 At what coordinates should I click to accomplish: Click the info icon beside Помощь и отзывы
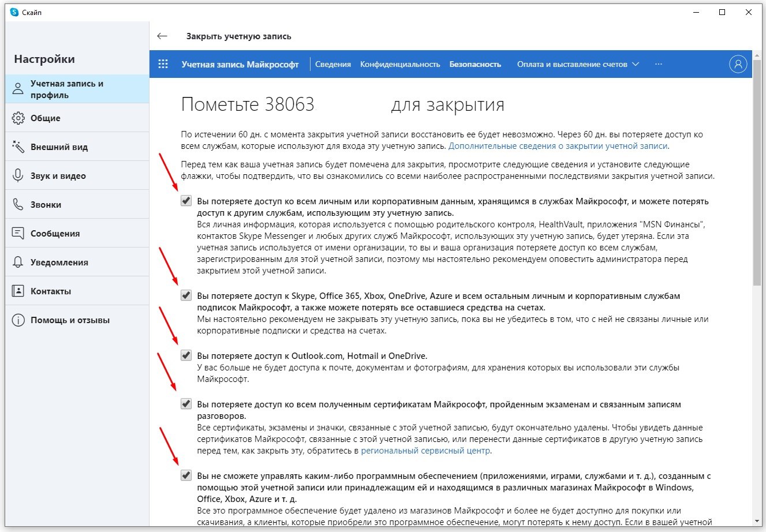[18, 320]
